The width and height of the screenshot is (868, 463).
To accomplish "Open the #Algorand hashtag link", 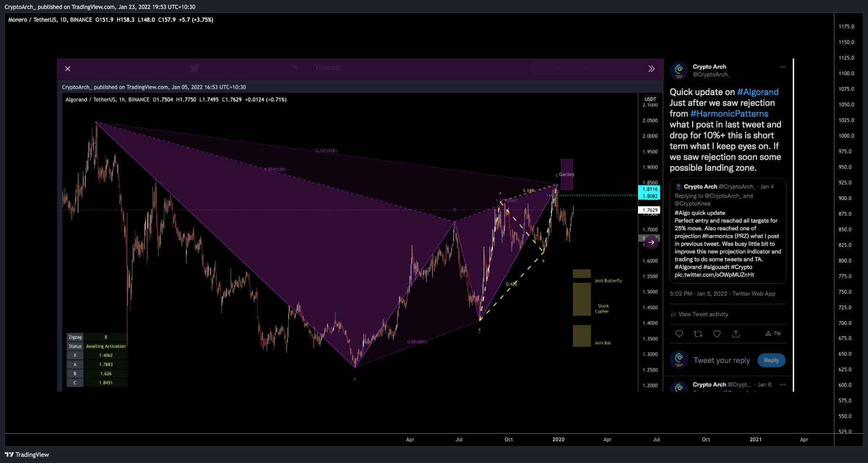I will pyautogui.click(x=758, y=92).
